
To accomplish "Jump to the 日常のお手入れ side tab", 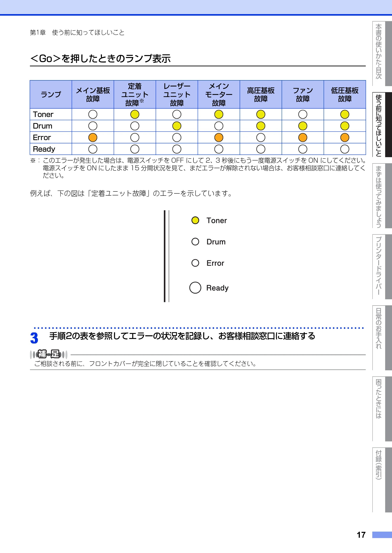I will (x=382, y=338).
